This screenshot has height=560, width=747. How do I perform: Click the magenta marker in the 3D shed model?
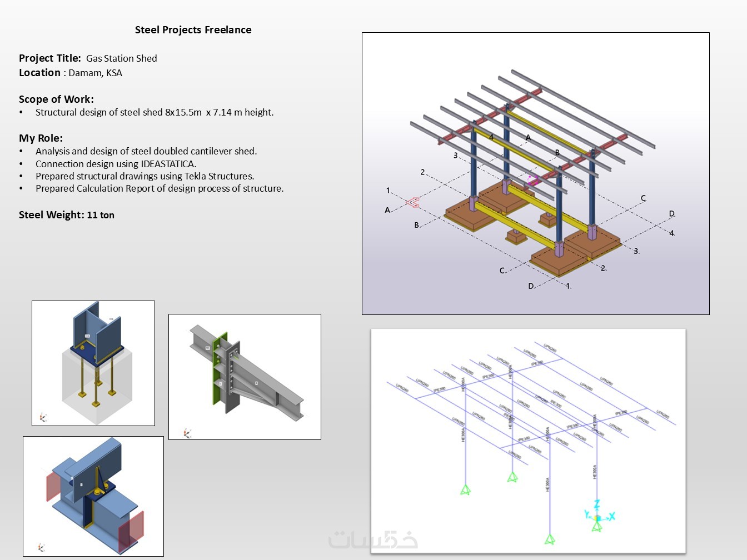click(x=532, y=180)
